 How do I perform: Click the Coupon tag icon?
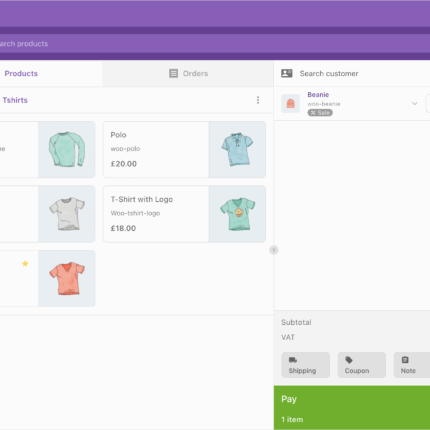click(x=349, y=360)
